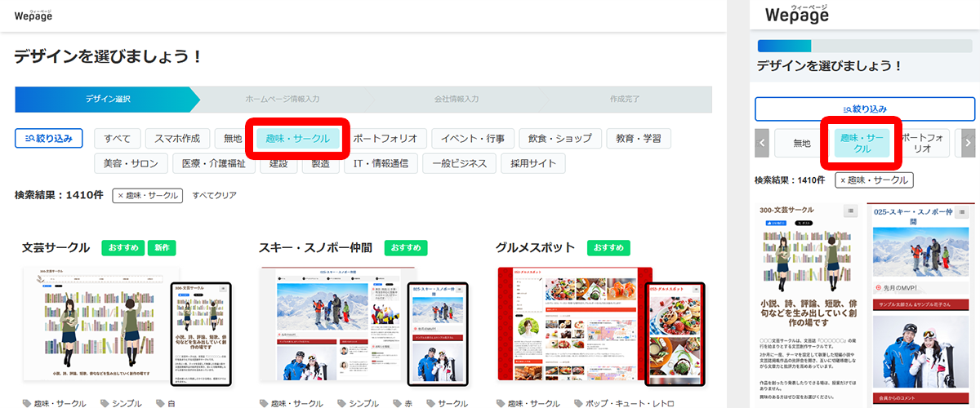
Task: Remove the 趣味・サークル filter chip on desktop
Action: (121, 196)
